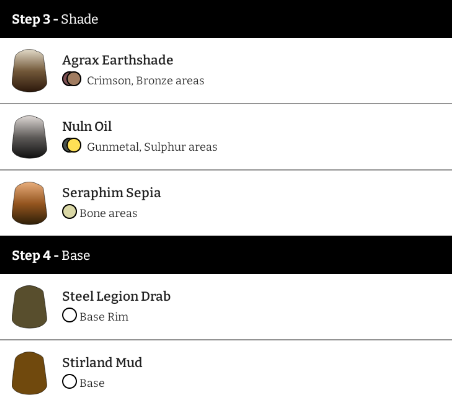Click the Bone areas description text
This screenshot has height=402, width=452.
click(x=108, y=213)
